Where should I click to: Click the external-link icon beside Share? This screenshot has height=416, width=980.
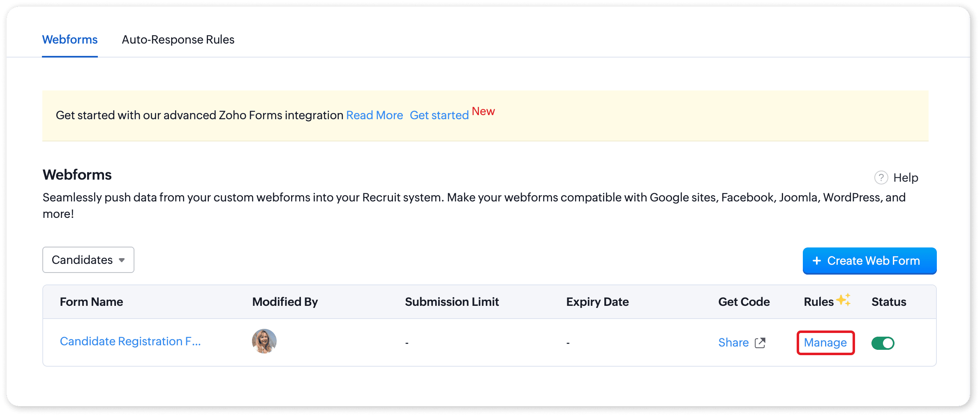(760, 343)
